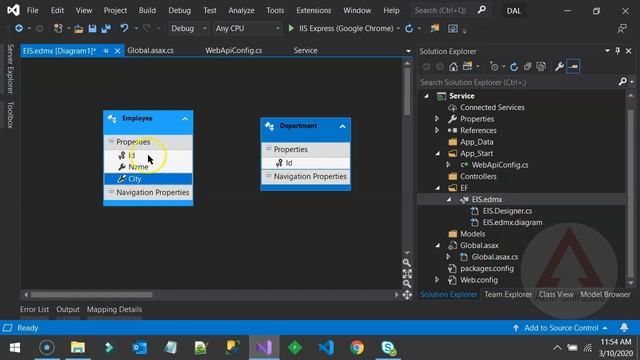Open the Team Explorer tab
The height and width of the screenshot is (360, 640).
508,294
